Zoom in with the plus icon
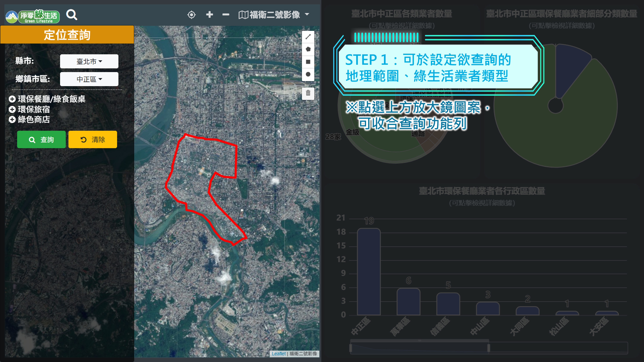The height and width of the screenshot is (362, 644). [209, 15]
